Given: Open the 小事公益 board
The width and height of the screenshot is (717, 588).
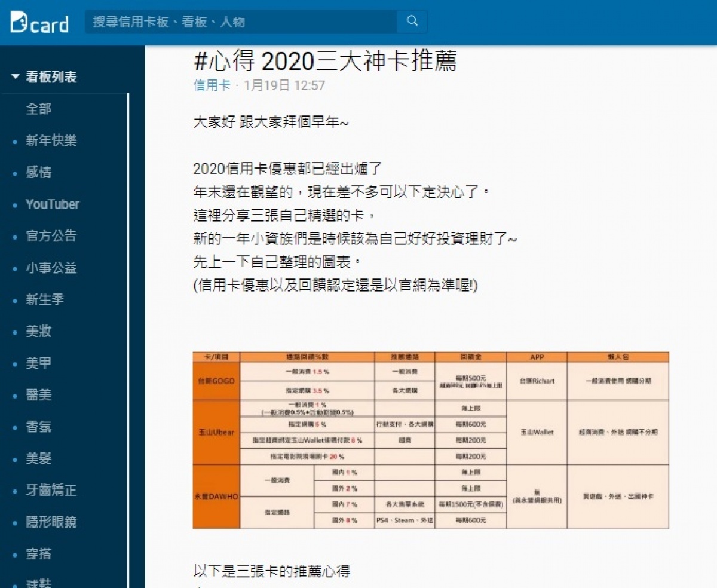Looking at the screenshot, I should (51, 268).
